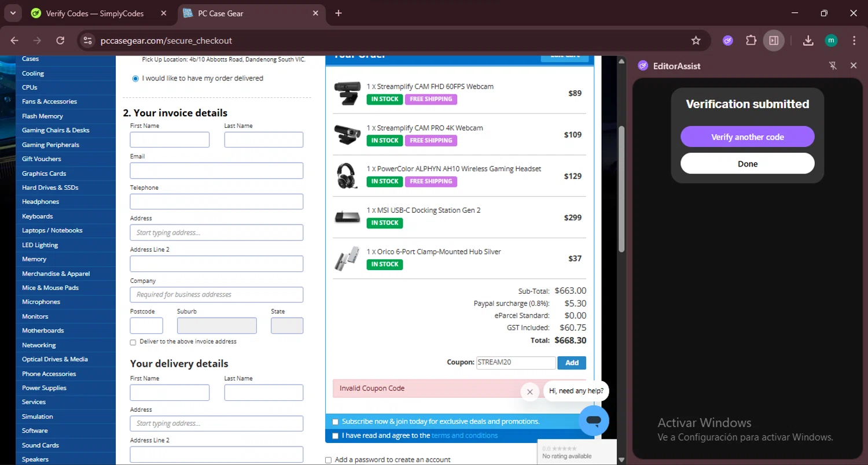Check the Subscribe now promotions box

335,422
